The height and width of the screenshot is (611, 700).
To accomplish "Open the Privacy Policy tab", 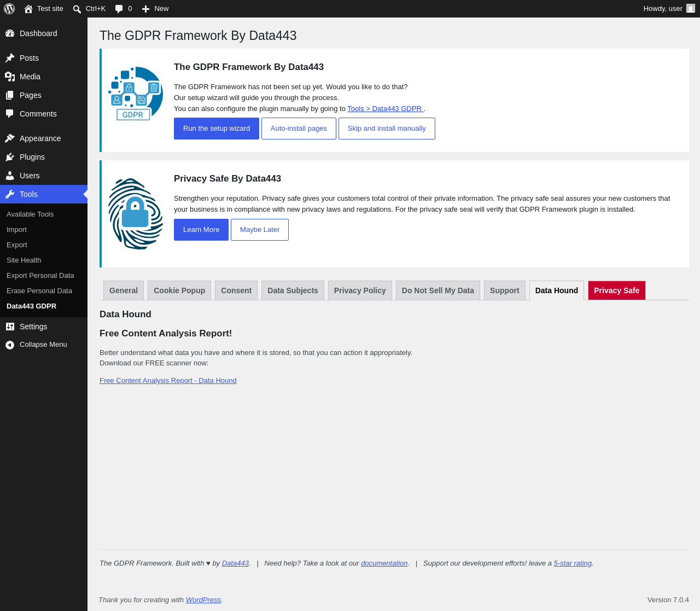I will point(360,290).
